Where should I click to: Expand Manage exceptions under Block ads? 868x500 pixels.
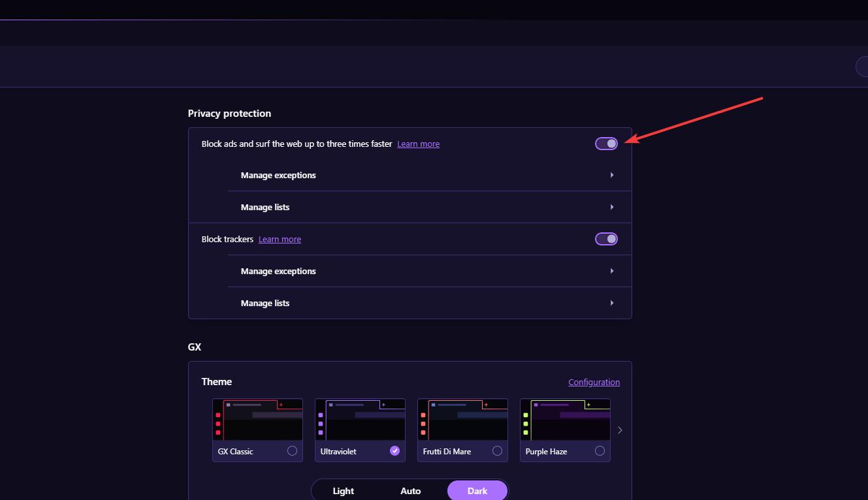(429, 176)
